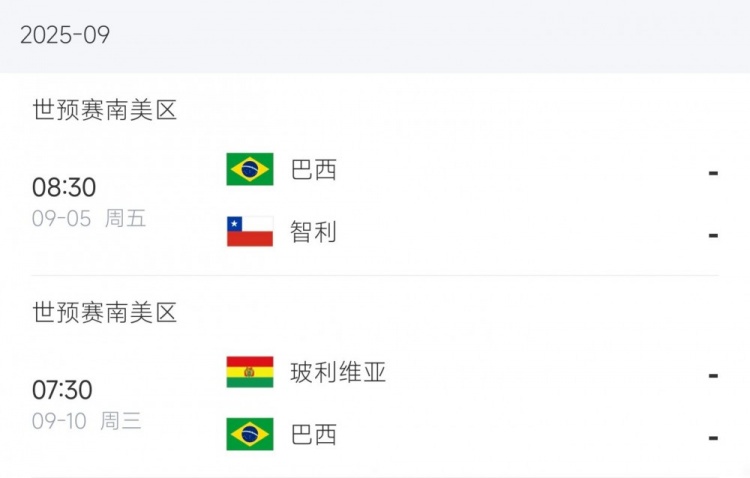Click the Bolivia flag icon
Image resolution: width=750 pixels, height=478 pixels.
250,373
